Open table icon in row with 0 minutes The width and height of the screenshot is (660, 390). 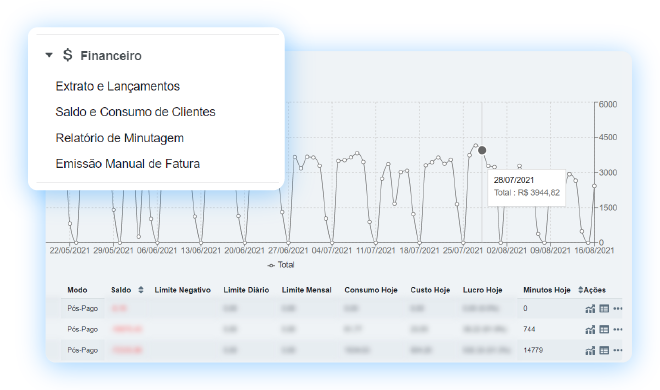click(x=604, y=308)
